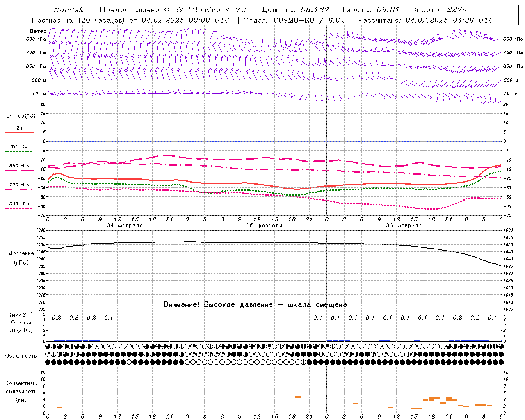Click the 'Td 2м' legend label
The image size is (525, 420).
click(x=19, y=147)
